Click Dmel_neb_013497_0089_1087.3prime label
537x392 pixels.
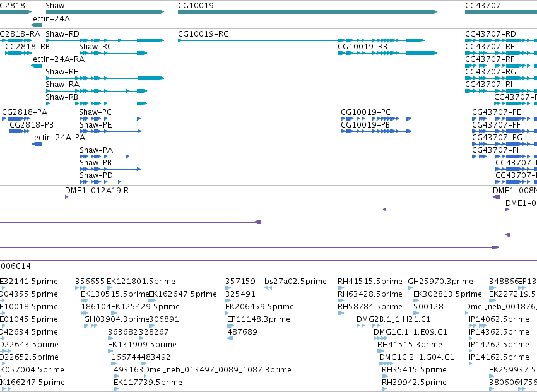(218, 370)
